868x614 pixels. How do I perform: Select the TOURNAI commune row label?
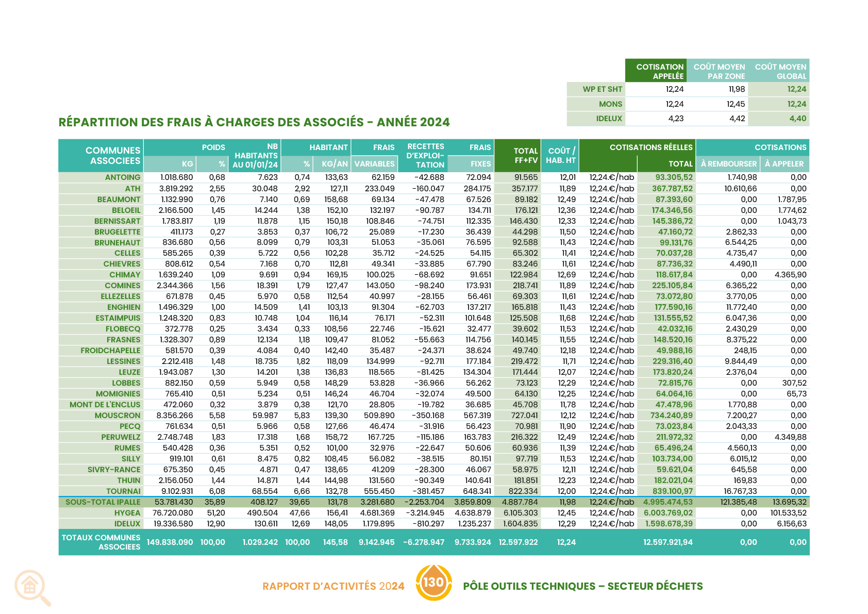point(123,491)
